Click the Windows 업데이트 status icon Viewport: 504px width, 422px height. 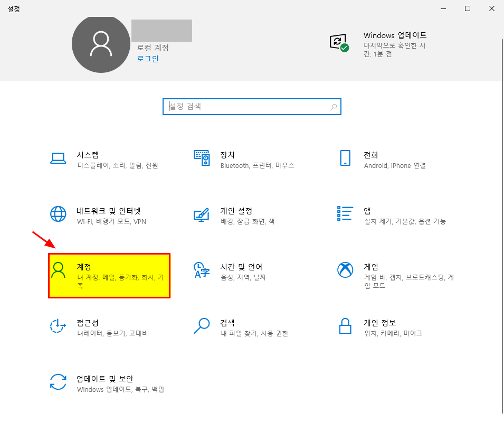[x=339, y=43]
